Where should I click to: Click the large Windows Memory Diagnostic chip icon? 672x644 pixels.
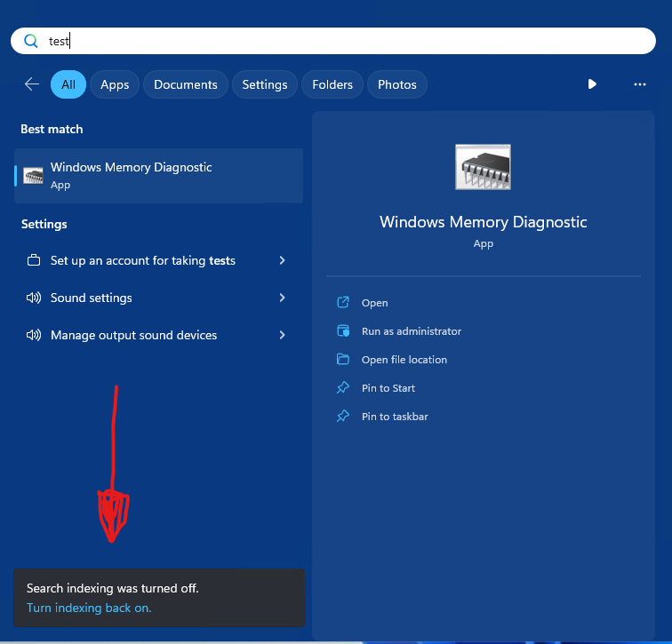tap(483, 167)
